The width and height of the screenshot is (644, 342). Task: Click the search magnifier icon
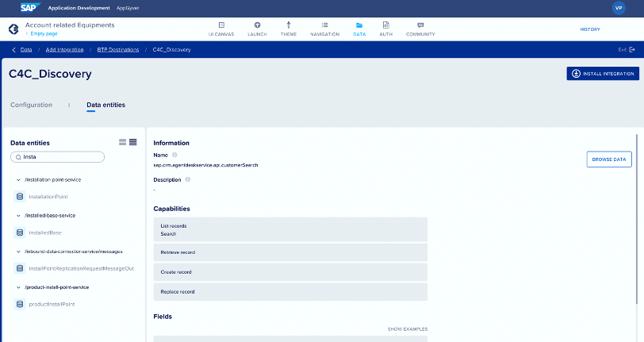tap(18, 157)
